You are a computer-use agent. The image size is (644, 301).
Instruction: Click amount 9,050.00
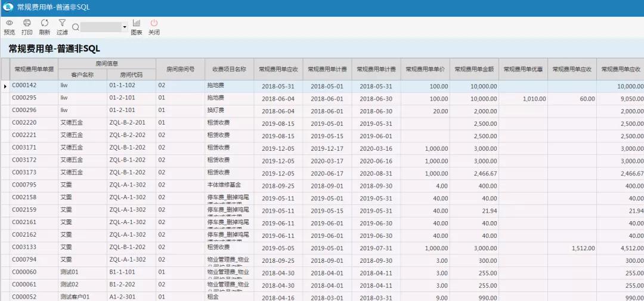pyautogui.click(x=631, y=98)
